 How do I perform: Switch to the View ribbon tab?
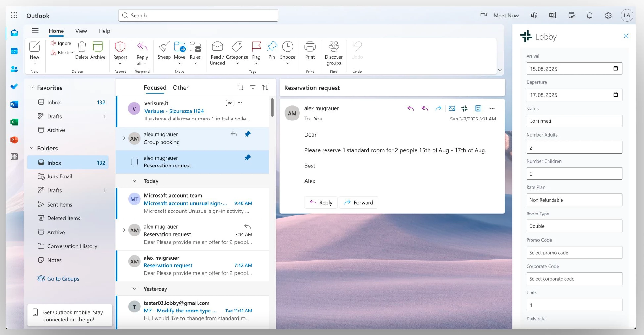[x=81, y=31]
